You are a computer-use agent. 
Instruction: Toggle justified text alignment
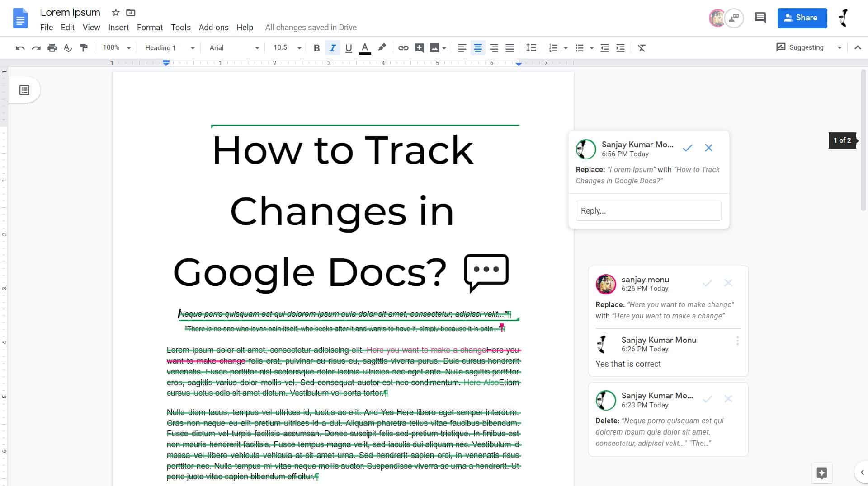[510, 47]
